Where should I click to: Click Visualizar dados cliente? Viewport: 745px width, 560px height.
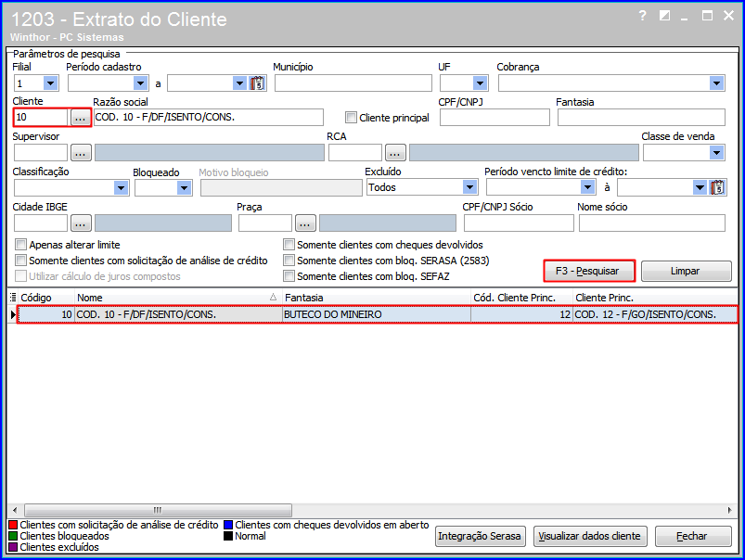[590, 536]
